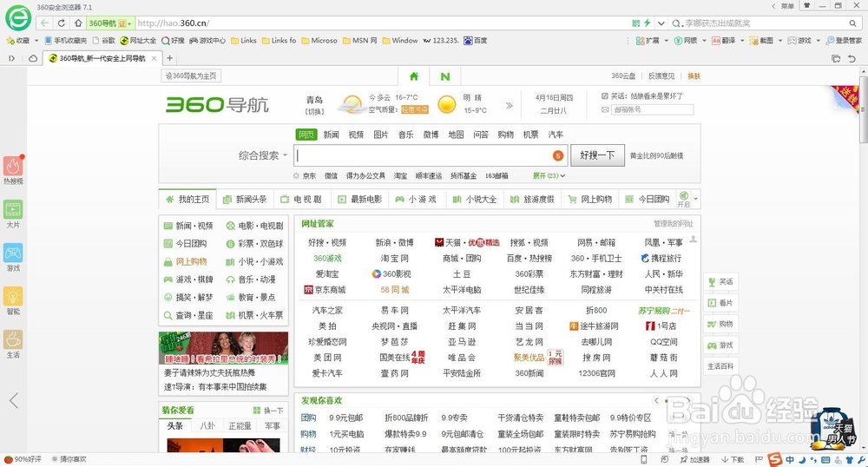Open the 360云盘 link
The width and height of the screenshot is (868, 467).
point(623,76)
